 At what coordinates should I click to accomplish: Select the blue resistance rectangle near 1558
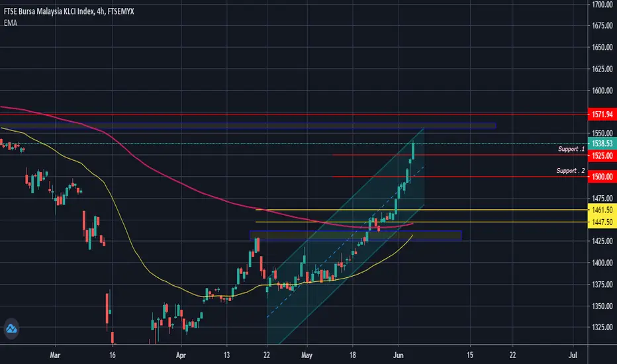click(x=248, y=126)
